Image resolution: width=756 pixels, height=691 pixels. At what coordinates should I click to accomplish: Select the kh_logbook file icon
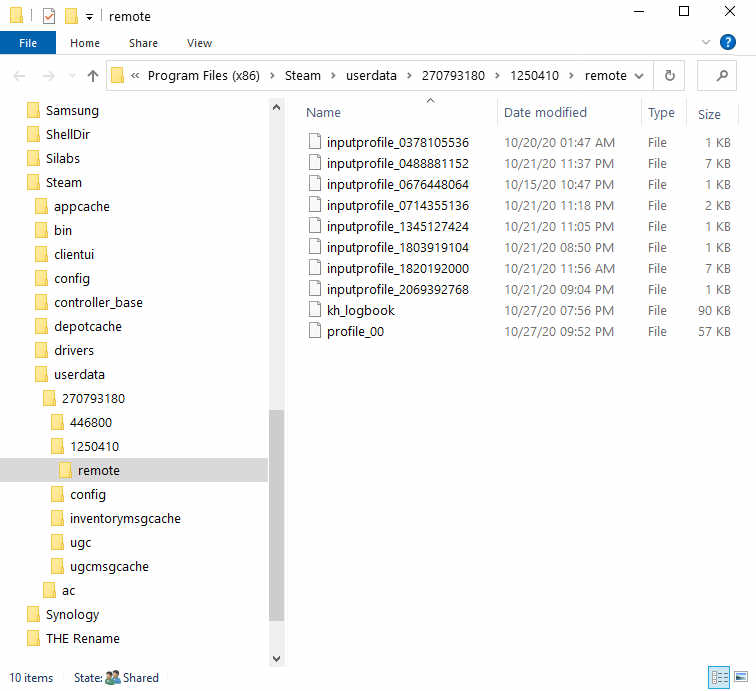(x=316, y=310)
